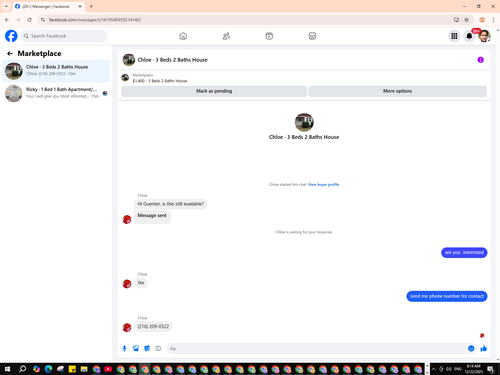Close the Messenger | Facebook tab
This screenshot has height=375, width=500.
(80, 6)
